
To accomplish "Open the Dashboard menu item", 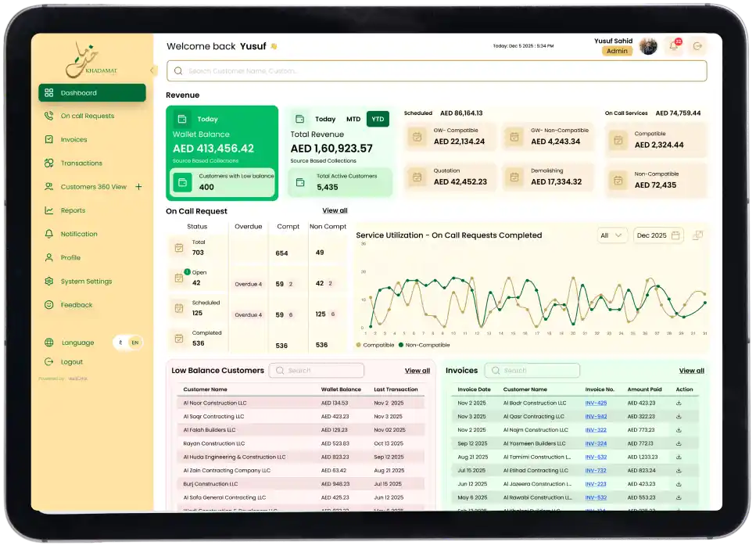I will click(92, 92).
